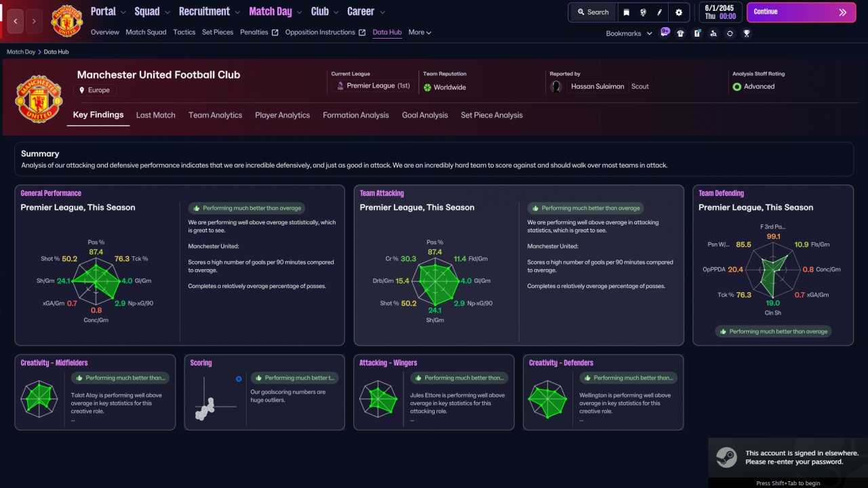Screen dimensions: 868x488
Task: Click Hassan Sulaiman's portrait avatar
Action: tap(557, 87)
